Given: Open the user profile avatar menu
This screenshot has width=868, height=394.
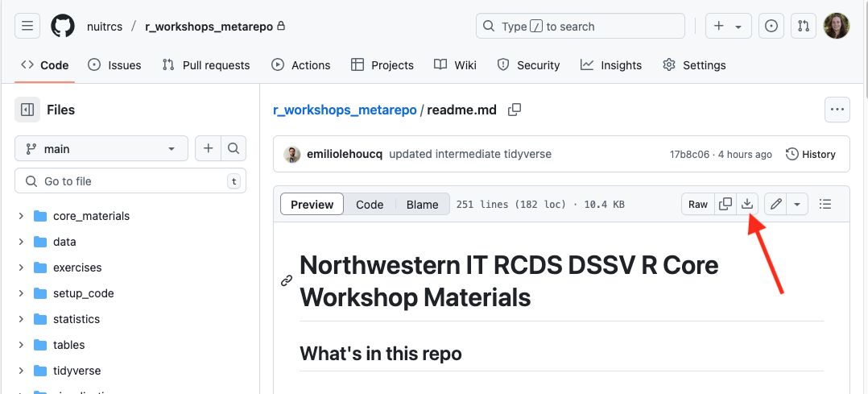Looking at the screenshot, I should pos(837,26).
